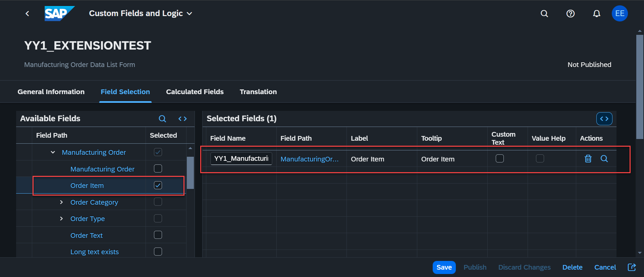
Task: Click the share export icon in footer
Action: point(632,267)
